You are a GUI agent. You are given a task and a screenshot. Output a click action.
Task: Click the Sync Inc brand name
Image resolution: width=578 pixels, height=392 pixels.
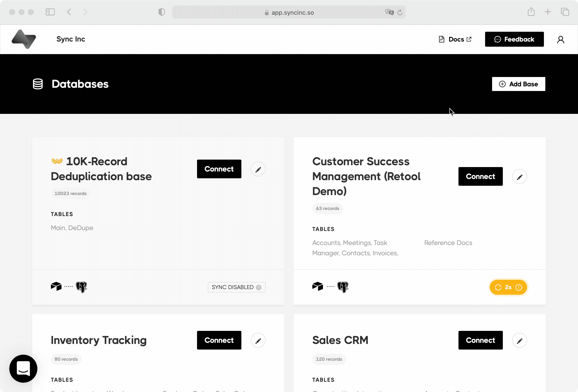(x=71, y=39)
